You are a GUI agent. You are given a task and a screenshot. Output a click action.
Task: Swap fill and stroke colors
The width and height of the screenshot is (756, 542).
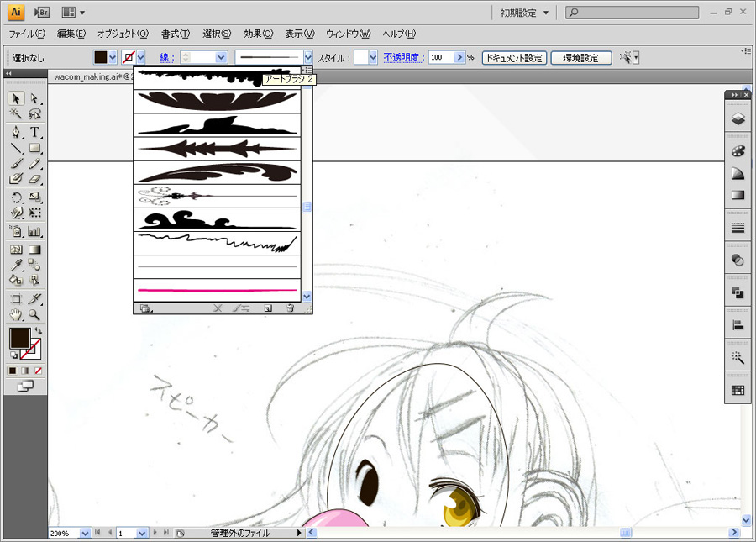tap(39, 331)
